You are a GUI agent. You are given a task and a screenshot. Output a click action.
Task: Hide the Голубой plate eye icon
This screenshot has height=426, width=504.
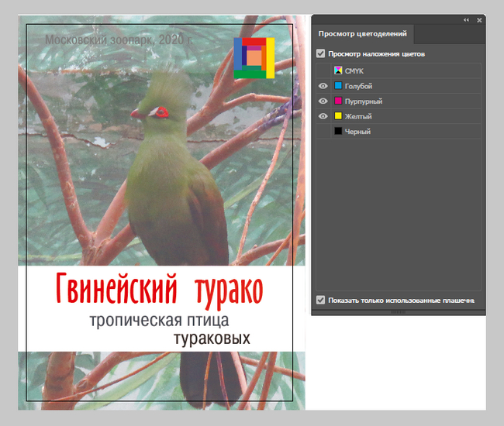(x=323, y=86)
